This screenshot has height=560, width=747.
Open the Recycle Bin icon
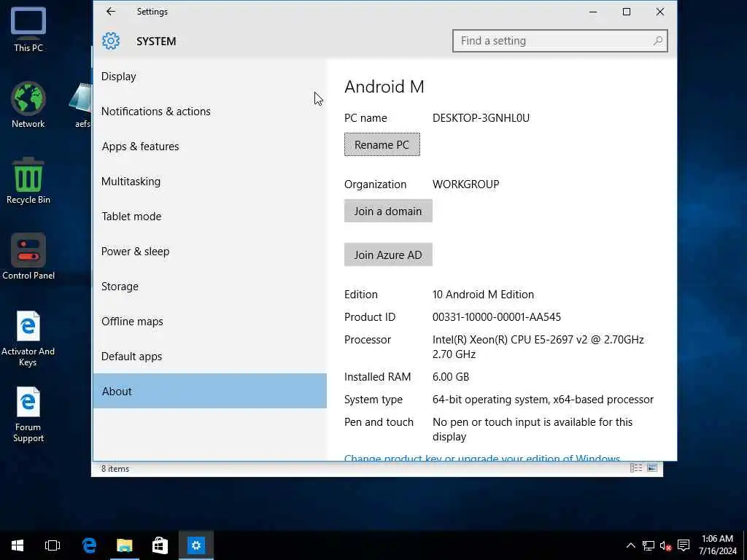tap(28, 181)
